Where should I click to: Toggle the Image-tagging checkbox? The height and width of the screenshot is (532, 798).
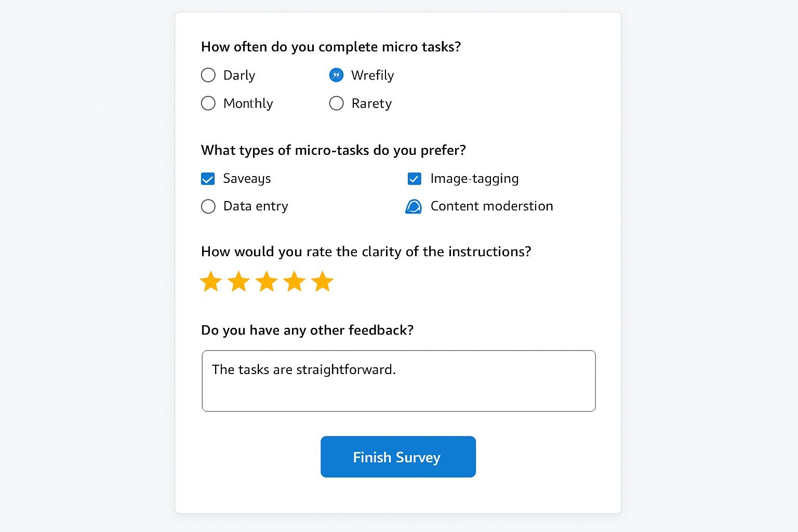click(x=415, y=179)
